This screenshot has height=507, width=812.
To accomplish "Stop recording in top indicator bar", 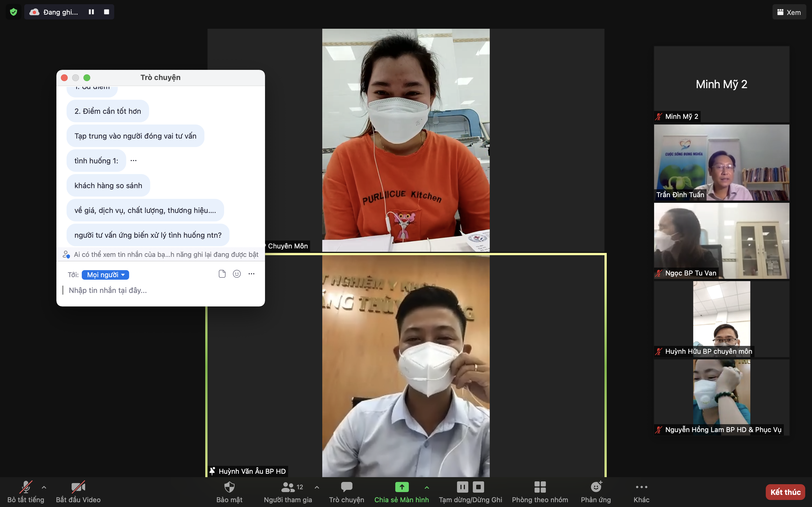I will point(107,12).
